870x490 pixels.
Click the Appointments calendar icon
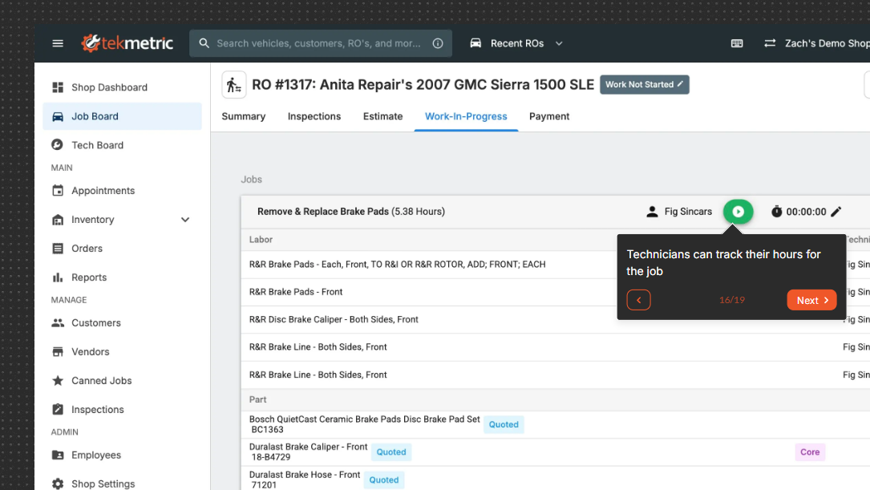58,190
